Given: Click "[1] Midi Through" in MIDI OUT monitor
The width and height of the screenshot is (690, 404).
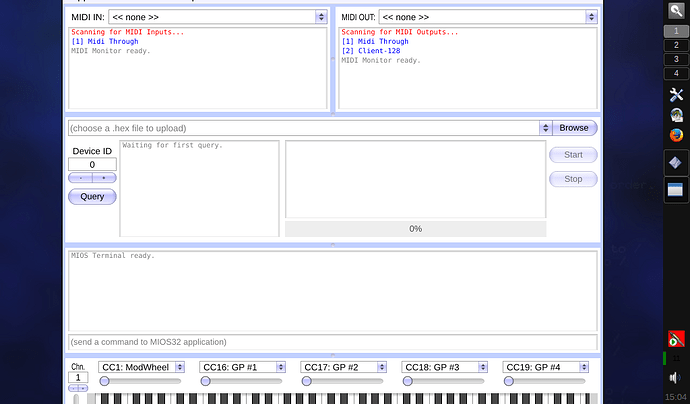Looking at the screenshot, I should (375, 41).
